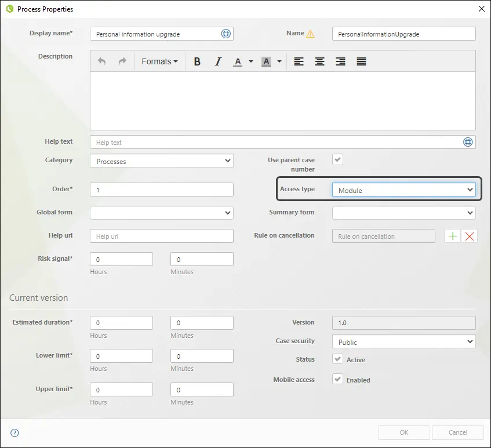The width and height of the screenshot is (491, 448).
Task: Open the Summary form dropdown
Action: coord(404,213)
